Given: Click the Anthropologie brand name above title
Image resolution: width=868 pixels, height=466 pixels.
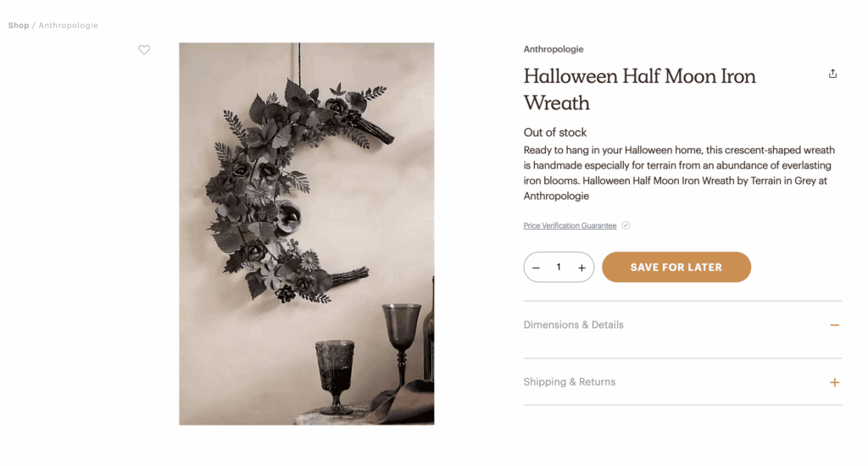Looking at the screenshot, I should coord(553,49).
